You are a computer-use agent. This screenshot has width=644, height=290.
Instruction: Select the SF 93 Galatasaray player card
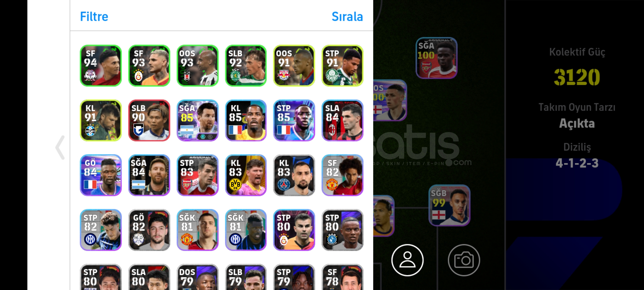click(x=149, y=66)
